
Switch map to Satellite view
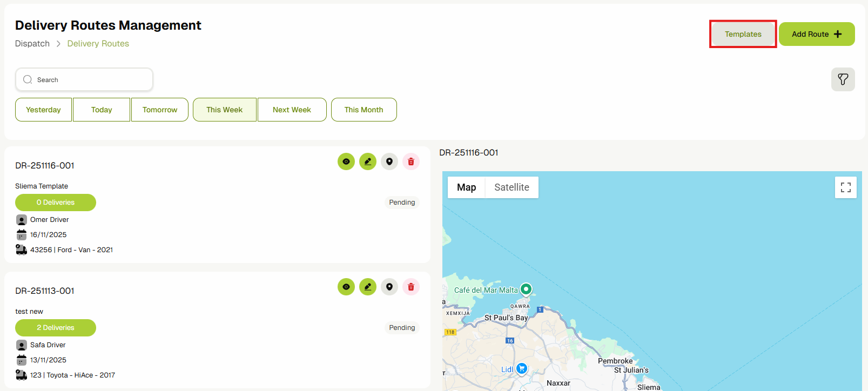pyautogui.click(x=512, y=187)
